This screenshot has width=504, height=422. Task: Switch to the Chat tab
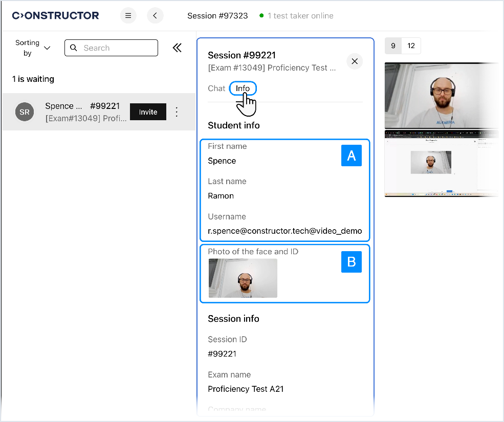point(216,88)
